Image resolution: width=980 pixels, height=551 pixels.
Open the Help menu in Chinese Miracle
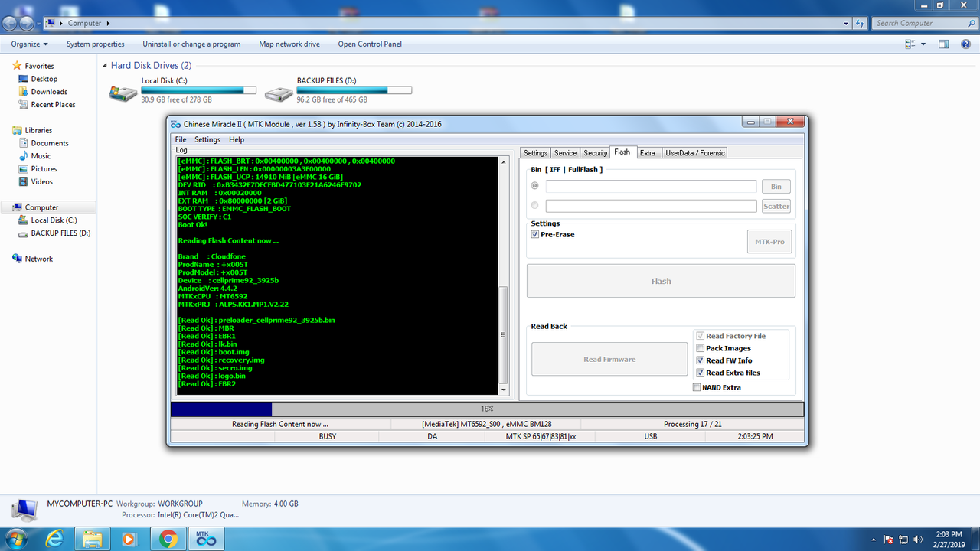click(x=237, y=139)
